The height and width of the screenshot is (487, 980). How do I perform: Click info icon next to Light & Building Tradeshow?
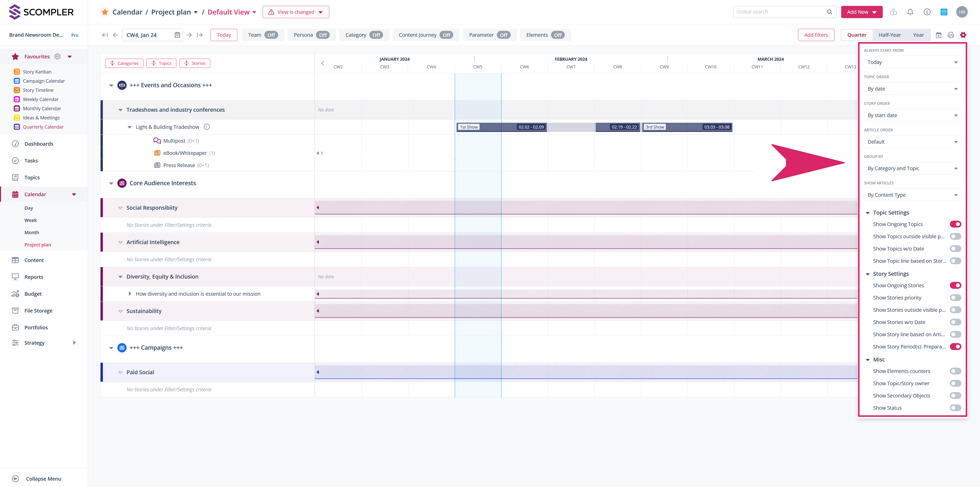coord(206,127)
